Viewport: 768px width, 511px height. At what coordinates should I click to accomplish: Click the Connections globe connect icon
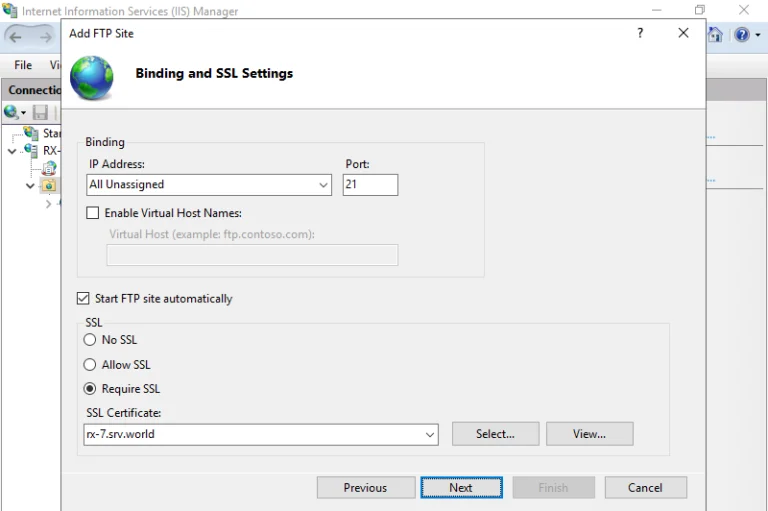point(11,112)
